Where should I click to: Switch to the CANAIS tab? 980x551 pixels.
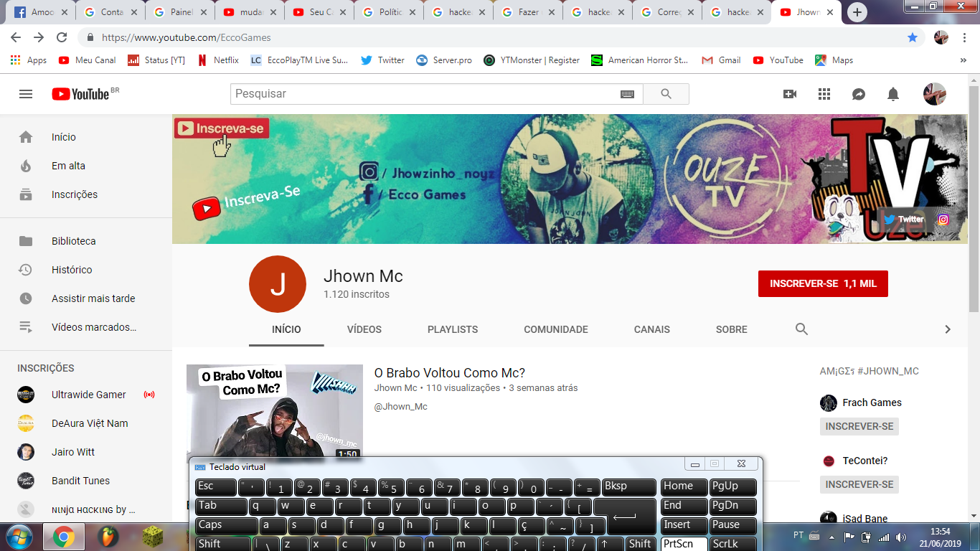(652, 329)
